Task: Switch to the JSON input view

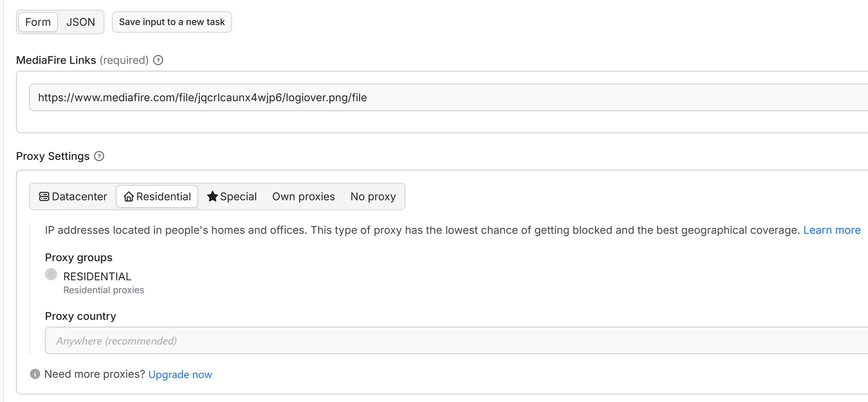Action: 81,22
